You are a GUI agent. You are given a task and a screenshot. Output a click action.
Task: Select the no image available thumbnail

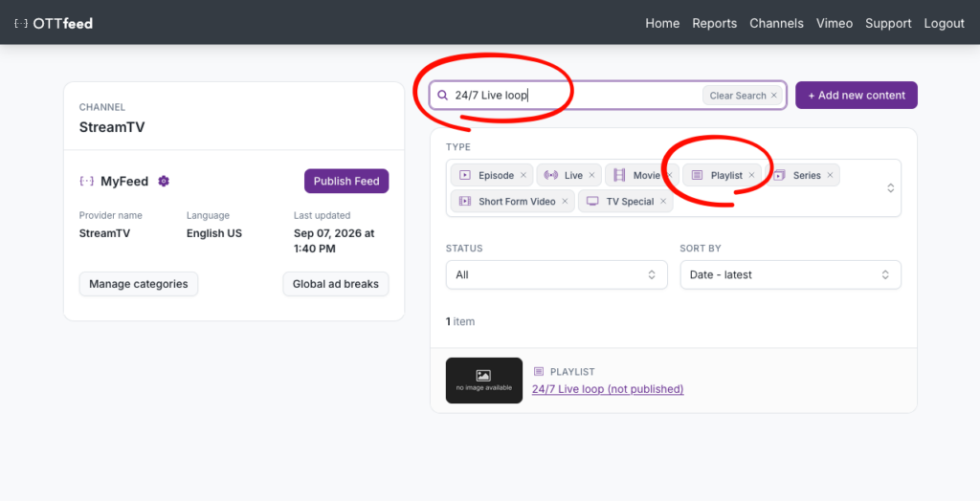click(483, 381)
